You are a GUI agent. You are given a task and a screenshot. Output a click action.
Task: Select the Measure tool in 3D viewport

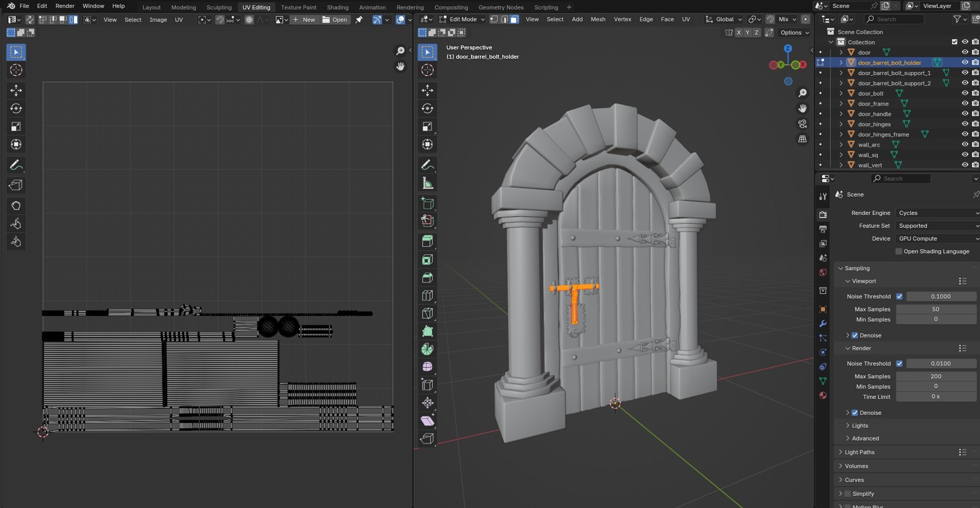pos(427,183)
